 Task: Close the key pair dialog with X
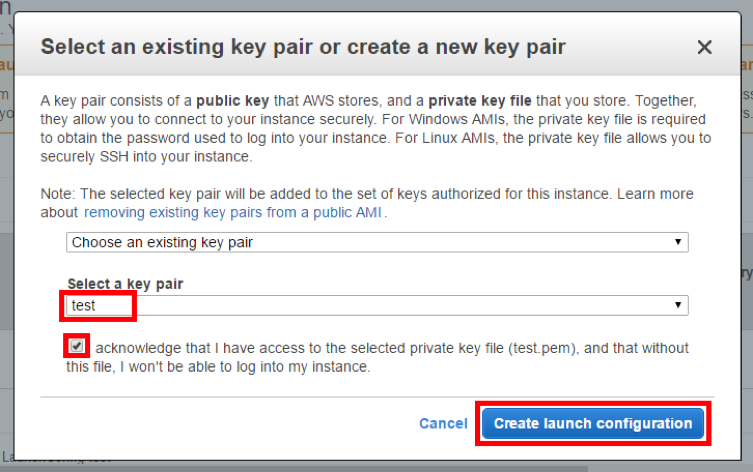point(704,47)
